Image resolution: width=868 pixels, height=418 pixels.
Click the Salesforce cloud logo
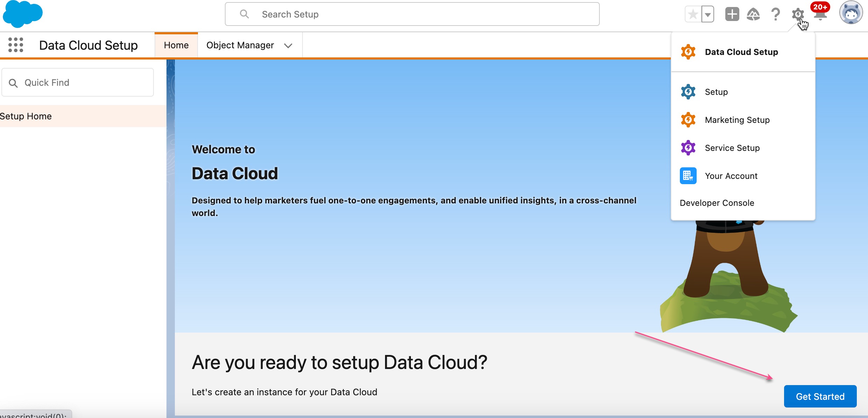(22, 14)
